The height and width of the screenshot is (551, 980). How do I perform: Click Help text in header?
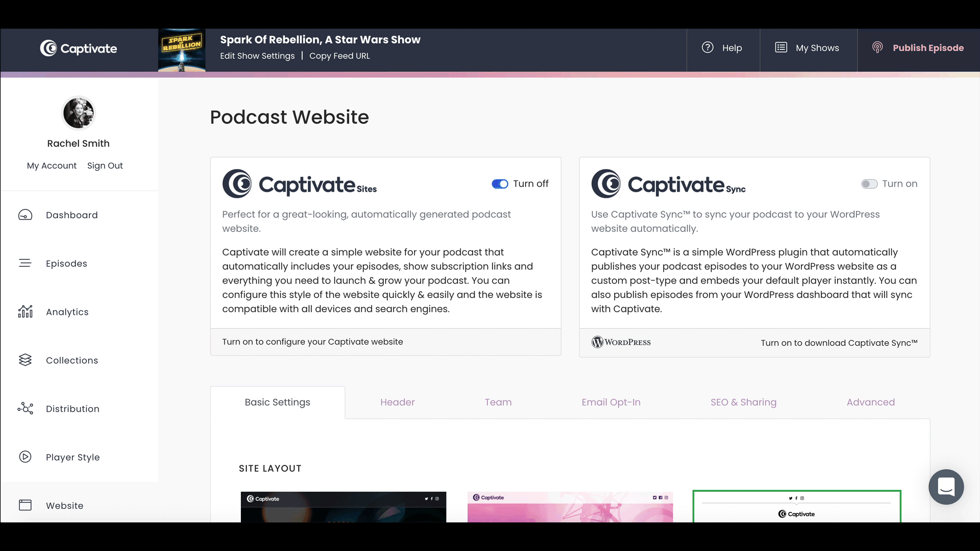(732, 47)
